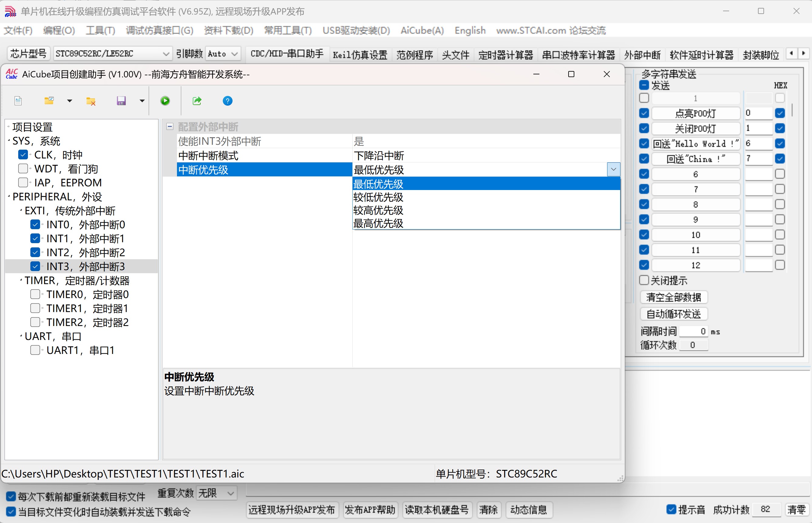Select the 项目设置 tree item
The image size is (812, 523).
pyautogui.click(x=32, y=127)
